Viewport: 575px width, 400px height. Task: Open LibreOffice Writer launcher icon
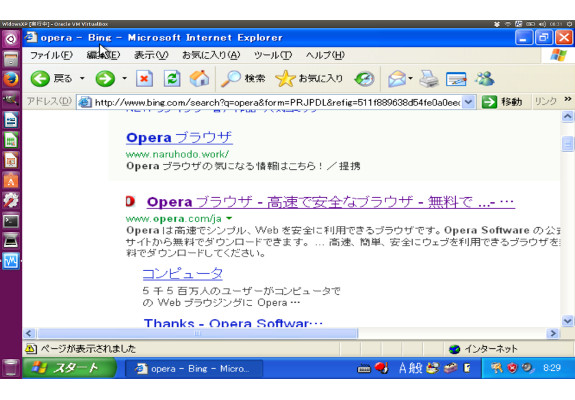tap(11, 120)
